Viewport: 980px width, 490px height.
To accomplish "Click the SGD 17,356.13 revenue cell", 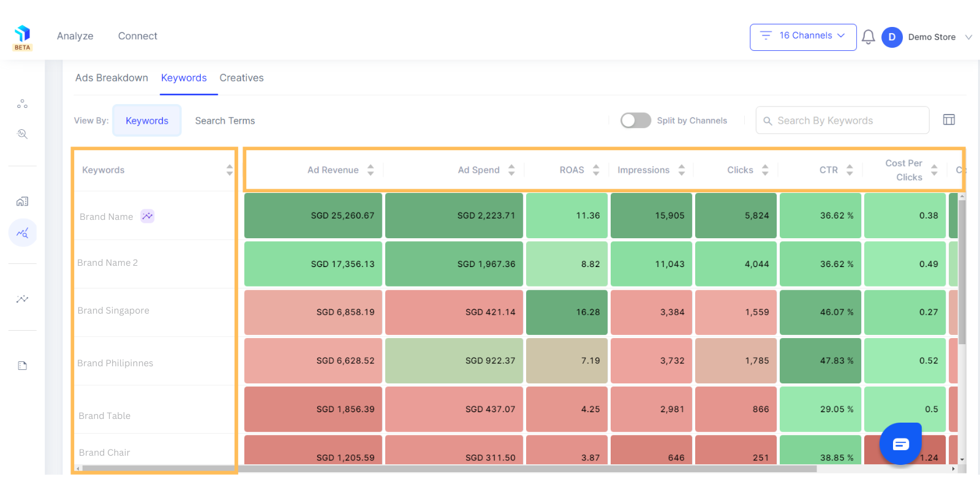I will [x=313, y=264].
